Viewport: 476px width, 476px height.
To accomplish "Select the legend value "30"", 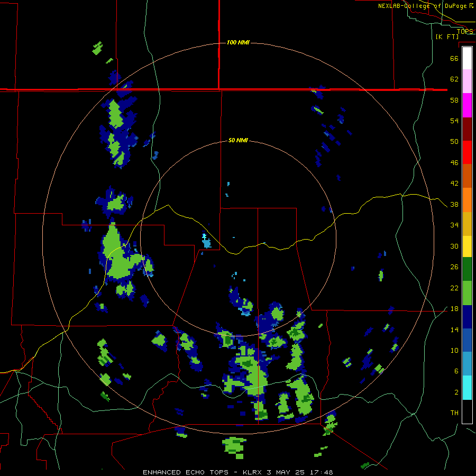I will tap(454, 246).
